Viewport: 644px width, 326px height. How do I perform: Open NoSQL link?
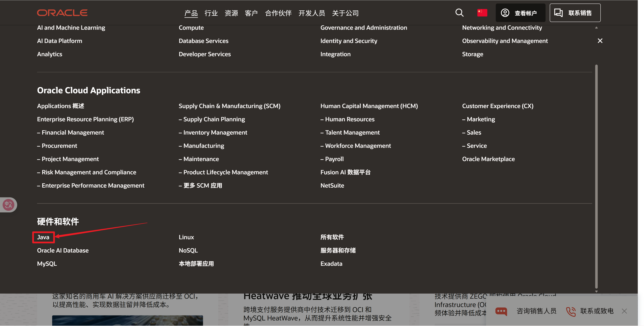[x=188, y=250]
